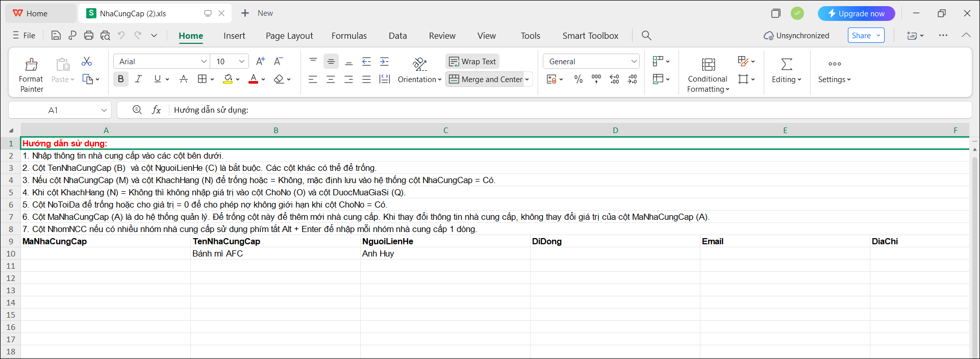Apply percent style format
This screenshot has height=359, width=980.
[578, 79]
